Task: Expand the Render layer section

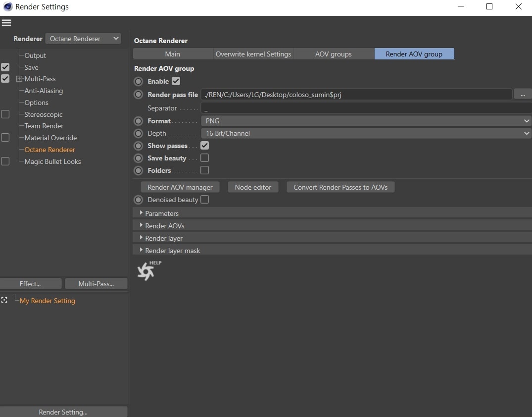Action: pos(141,238)
